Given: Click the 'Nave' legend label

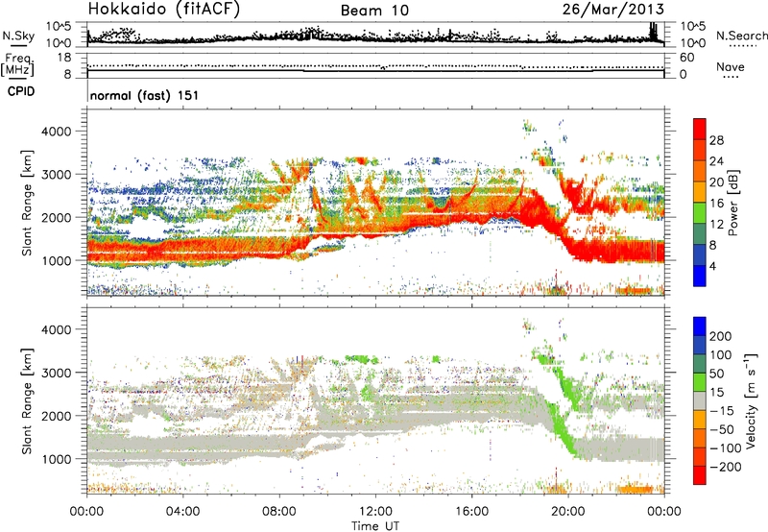Looking at the screenshot, I should click(730, 66).
